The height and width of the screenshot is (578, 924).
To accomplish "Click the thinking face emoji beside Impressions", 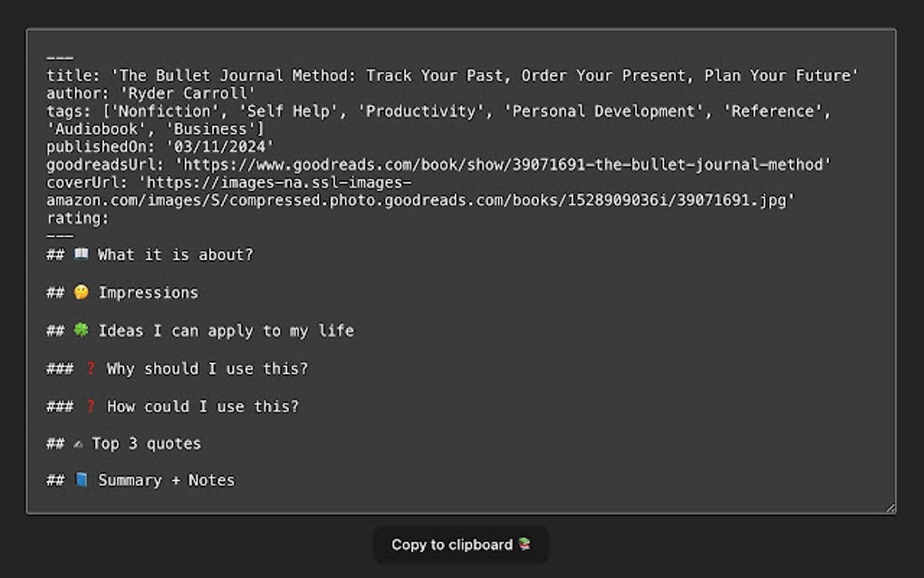I will [82, 293].
